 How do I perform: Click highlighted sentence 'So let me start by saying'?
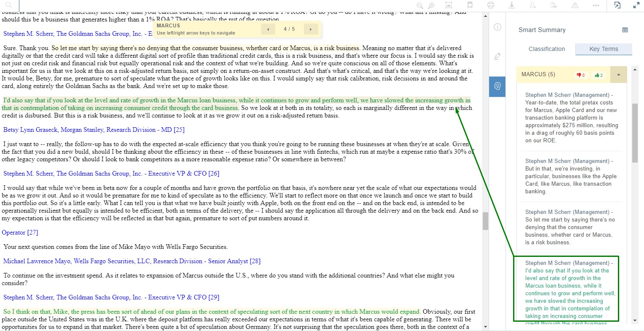(206, 48)
